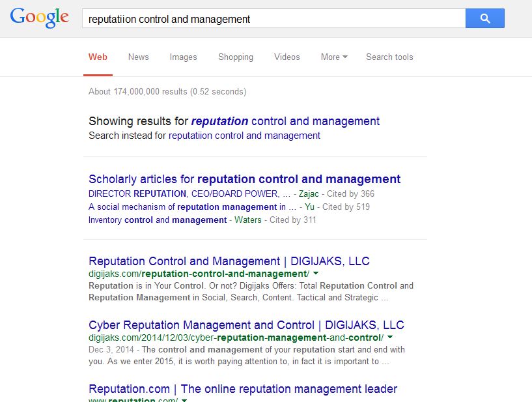Viewport: 532px width, 402px height.
Task: Select the Web tab
Action: tap(98, 57)
